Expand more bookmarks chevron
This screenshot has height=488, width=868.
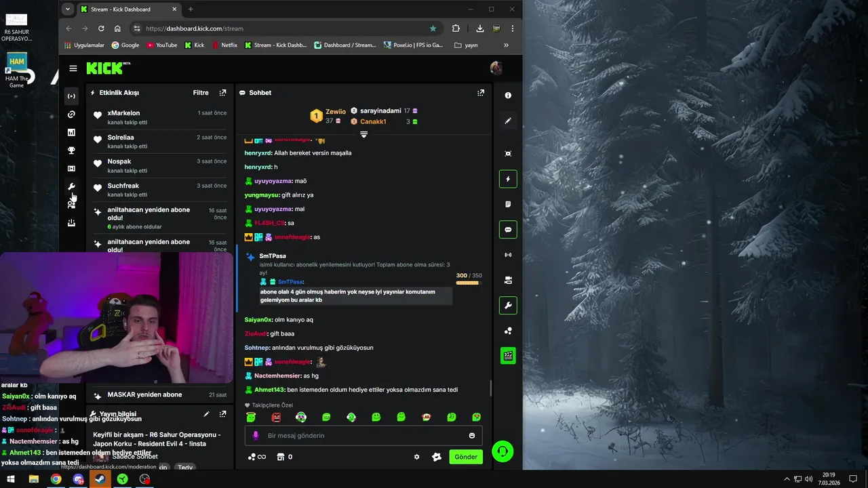point(506,45)
